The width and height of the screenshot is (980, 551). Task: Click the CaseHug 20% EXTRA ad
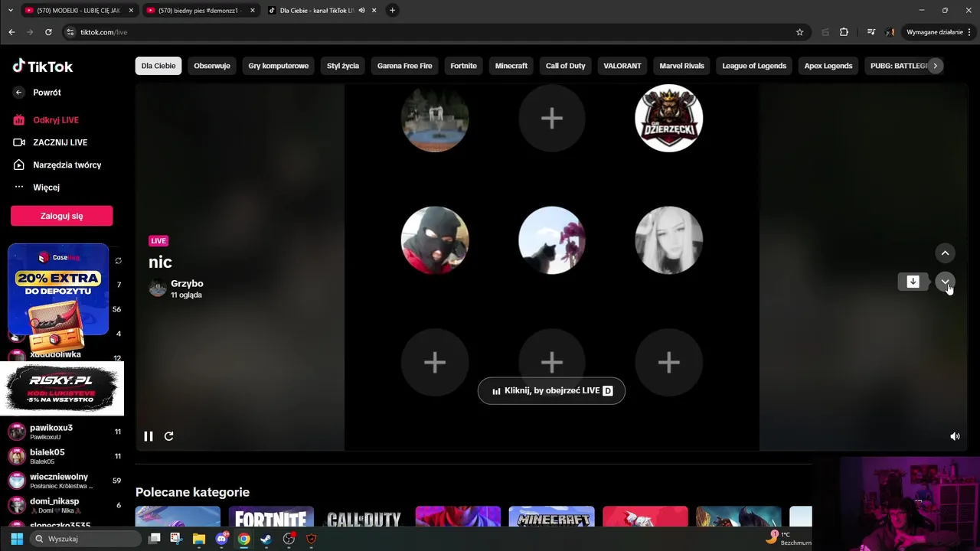point(58,289)
